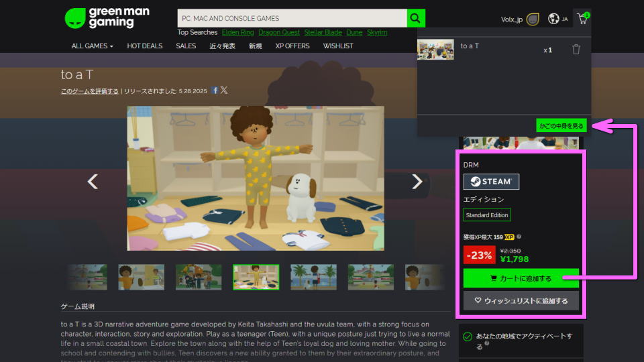
Task: Share the game on Facebook
Action: (215, 90)
